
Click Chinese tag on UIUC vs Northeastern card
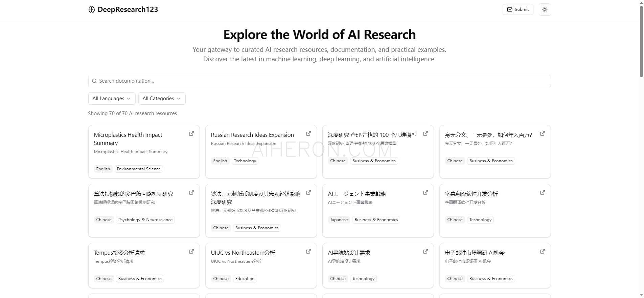click(x=221, y=279)
